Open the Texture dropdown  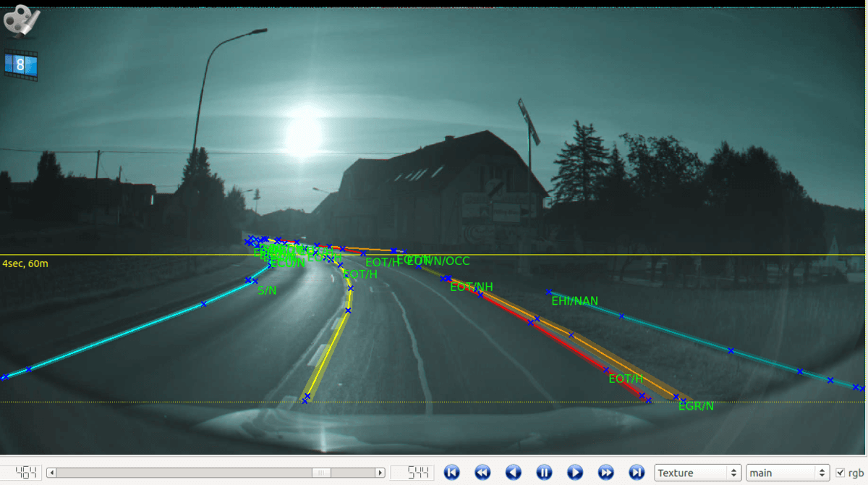698,473
